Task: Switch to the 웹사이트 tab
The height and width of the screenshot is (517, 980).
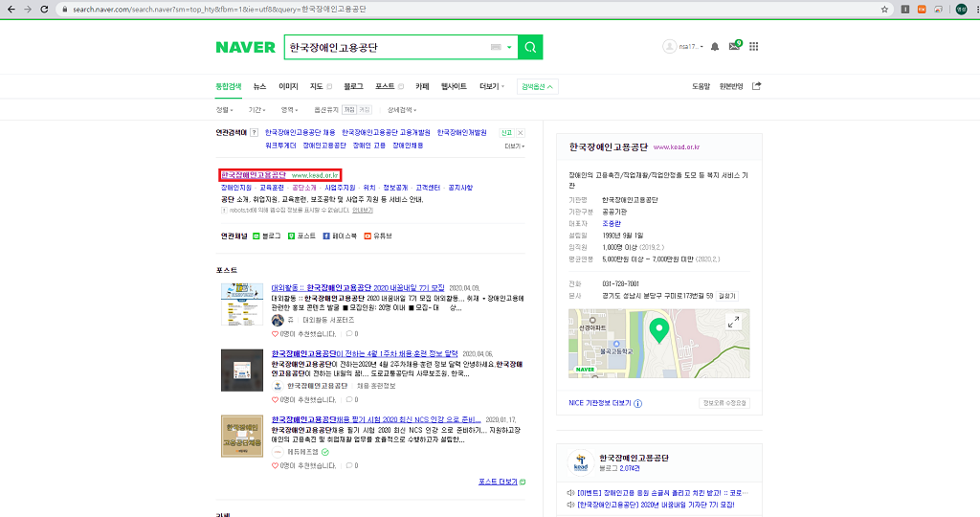Action: 454,87
